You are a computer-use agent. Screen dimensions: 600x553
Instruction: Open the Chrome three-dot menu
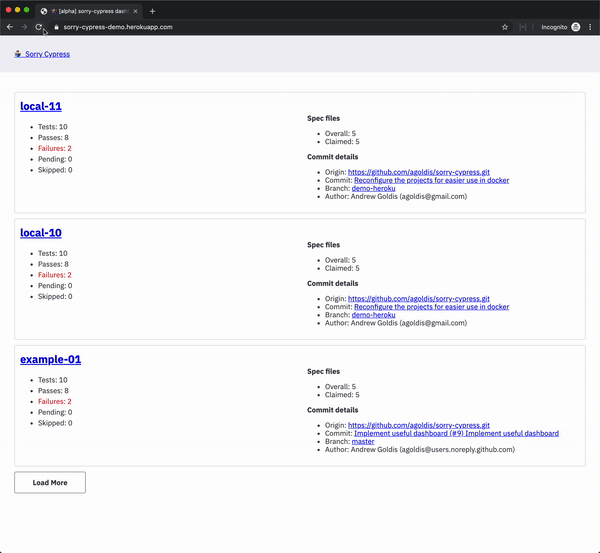click(x=590, y=27)
